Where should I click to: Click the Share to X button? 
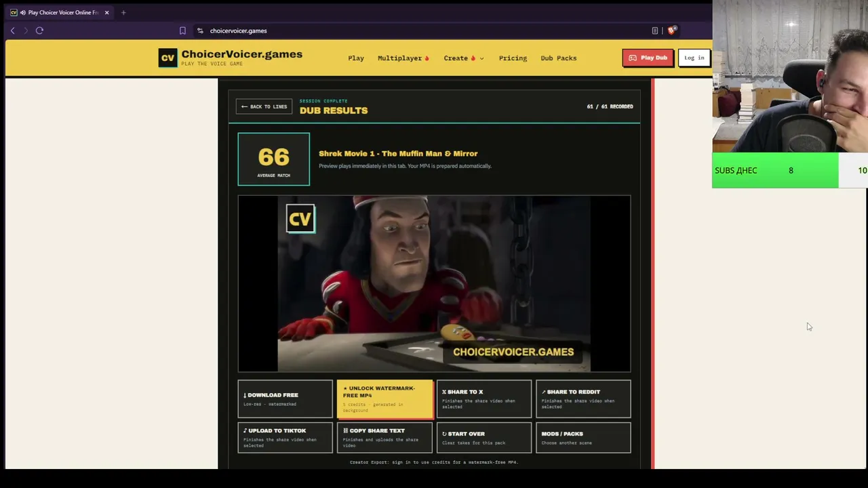tap(484, 399)
